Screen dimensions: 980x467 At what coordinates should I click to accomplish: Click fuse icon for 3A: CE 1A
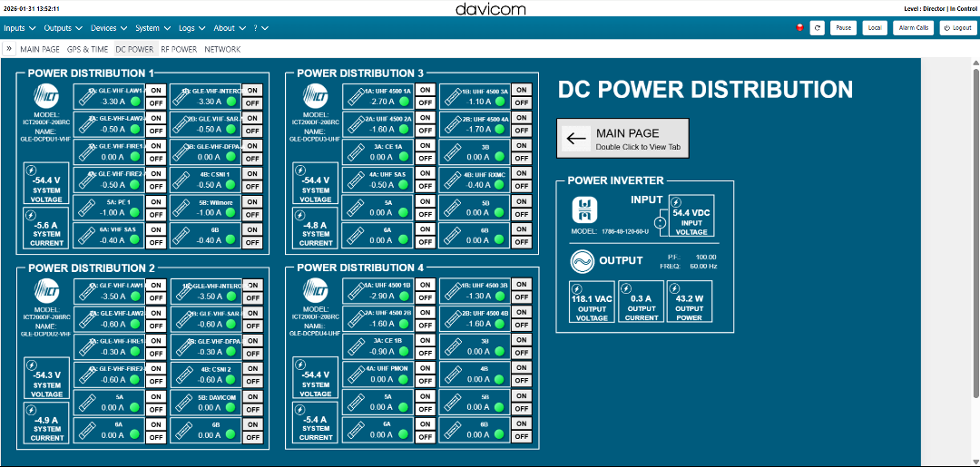(x=357, y=151)
